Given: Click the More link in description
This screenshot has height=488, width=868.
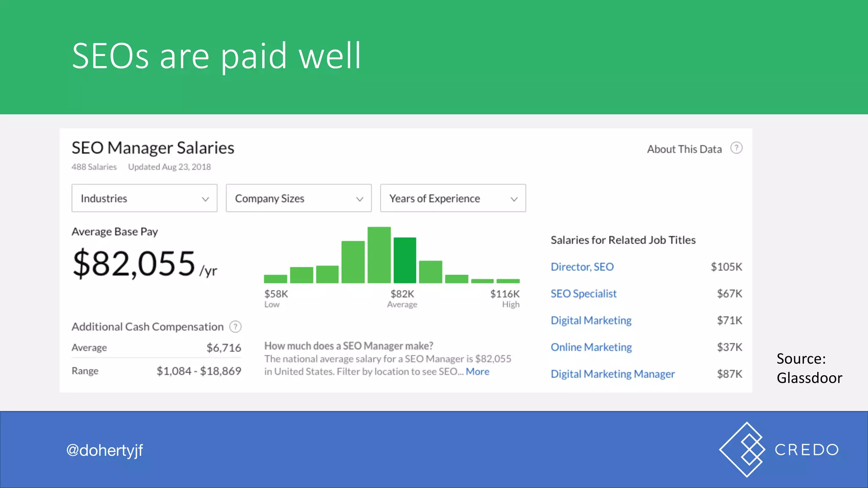Looking at the screenshot, I should (x=478, y=372).
